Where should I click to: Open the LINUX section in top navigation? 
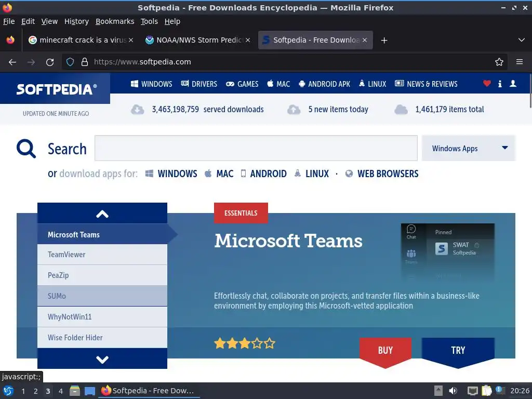point(373,84)
